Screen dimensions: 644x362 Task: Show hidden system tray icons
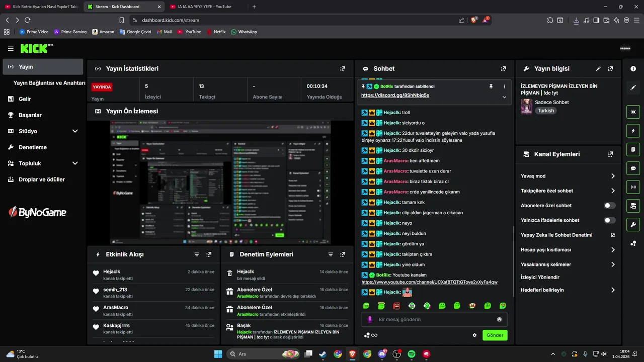[x=553, y=354]
